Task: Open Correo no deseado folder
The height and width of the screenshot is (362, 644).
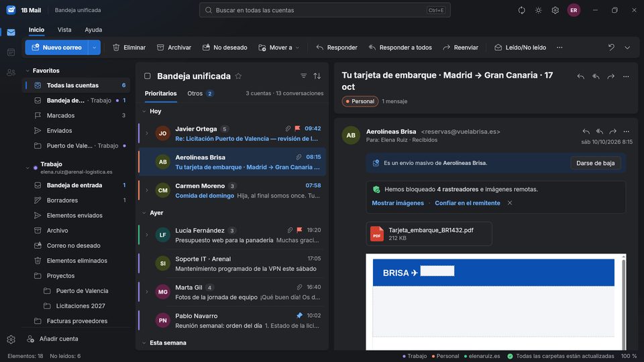Action: pos(76,245)
